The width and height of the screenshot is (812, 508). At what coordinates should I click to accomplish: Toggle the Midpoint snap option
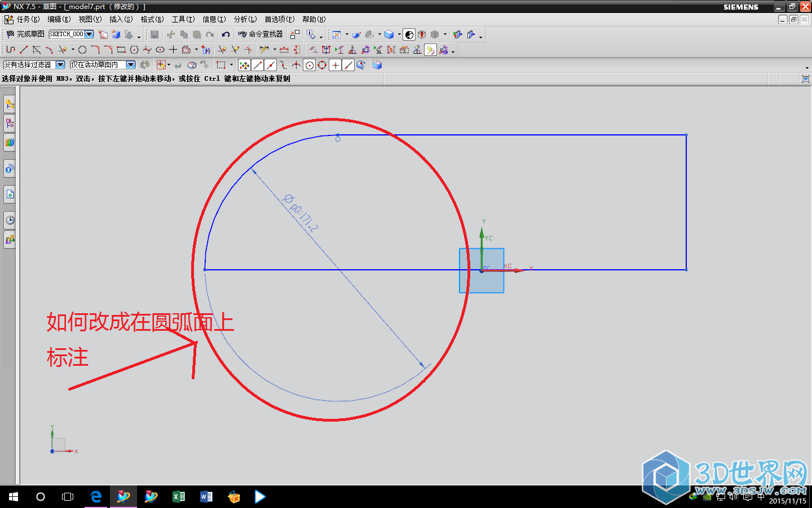tap(270, 65)
